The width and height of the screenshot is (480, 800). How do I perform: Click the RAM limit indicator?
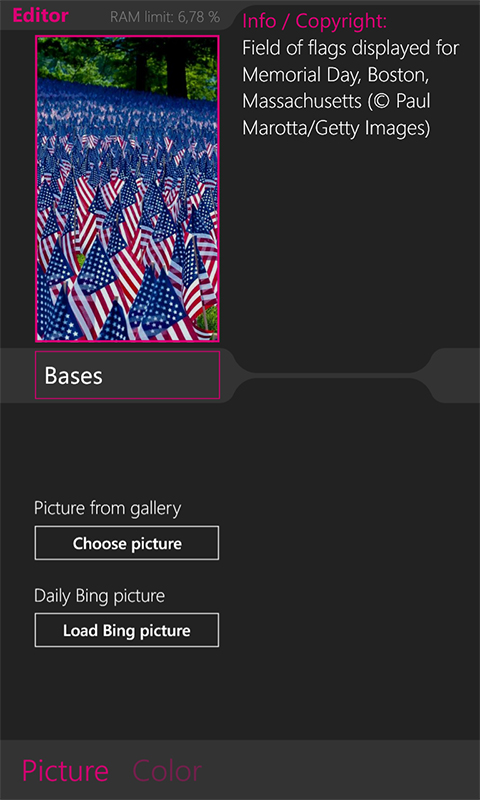pos(165,17)
